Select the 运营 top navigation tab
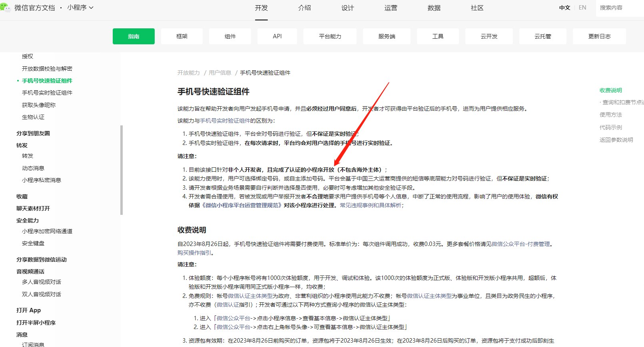The height and width of the screenshot is (347, 644). 391,8
